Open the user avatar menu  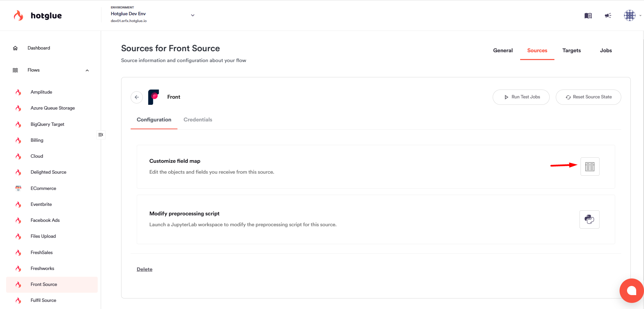(630, 15)
